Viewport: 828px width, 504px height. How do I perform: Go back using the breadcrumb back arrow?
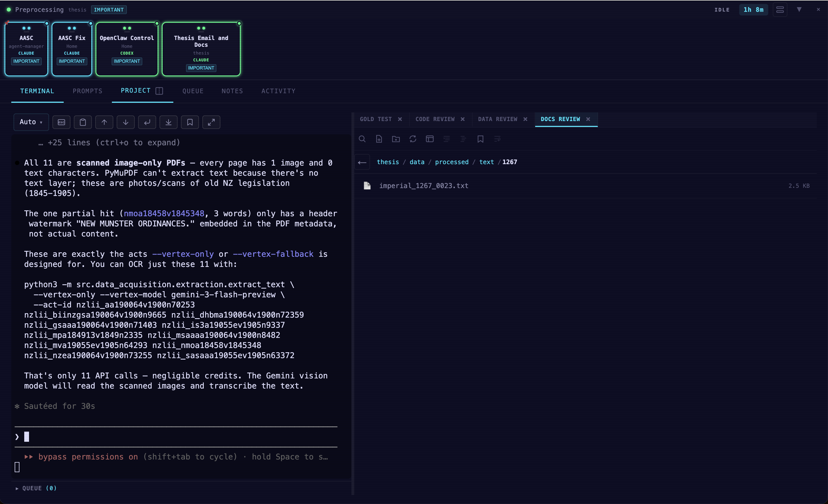click(x=362, y=162)
